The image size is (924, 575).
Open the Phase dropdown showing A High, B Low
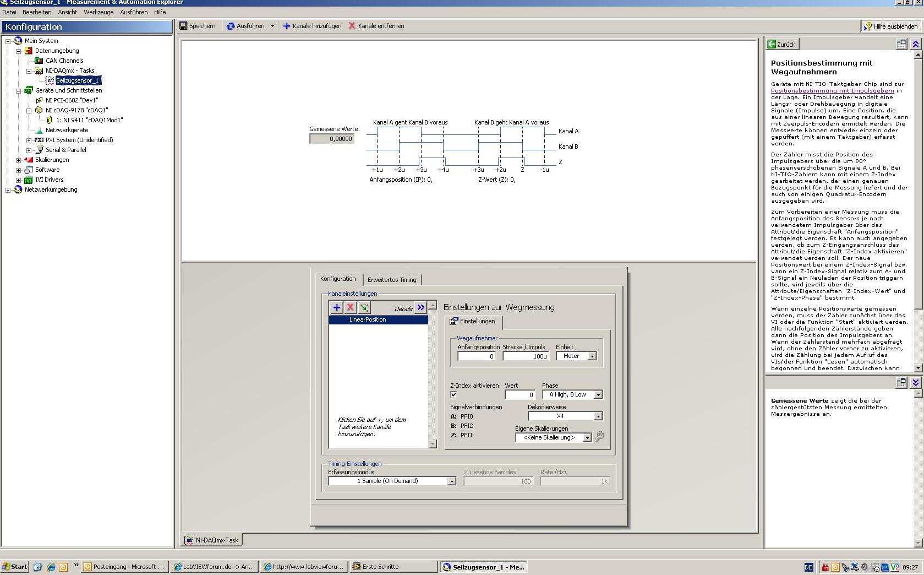[x=598, y=394]
